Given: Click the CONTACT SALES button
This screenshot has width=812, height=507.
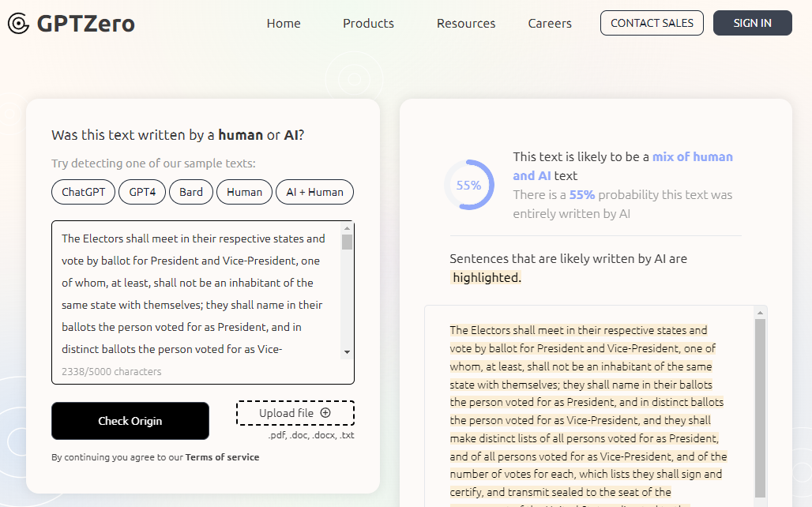Looking at the screenshot, I should point(652,23).
